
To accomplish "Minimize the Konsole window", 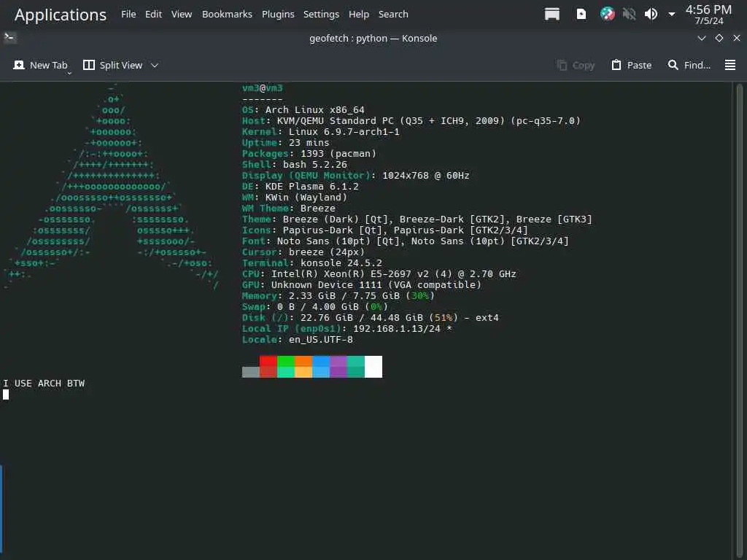I will pos(701,38).
